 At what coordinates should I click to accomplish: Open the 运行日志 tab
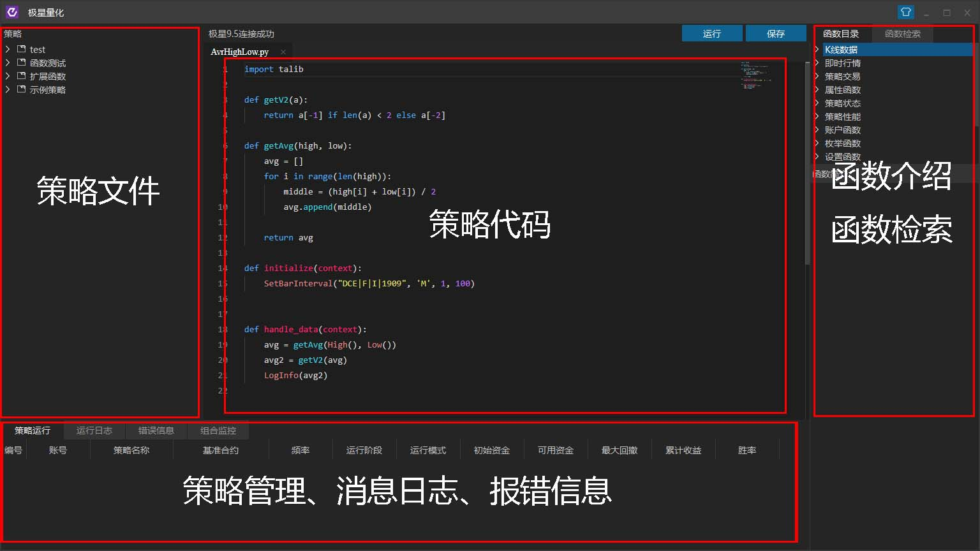click(x=94, y=430)
